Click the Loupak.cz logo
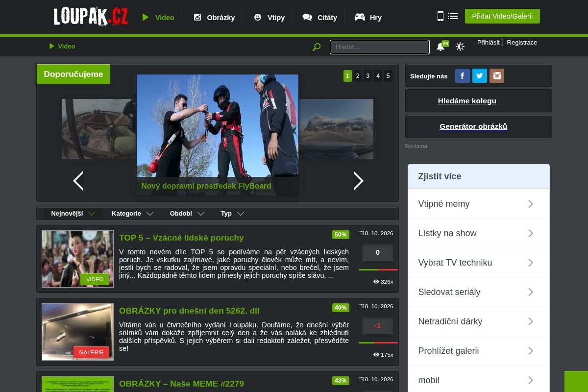This screenshot has height=392, width=588. pyautogui.click(x=91, y=17)
